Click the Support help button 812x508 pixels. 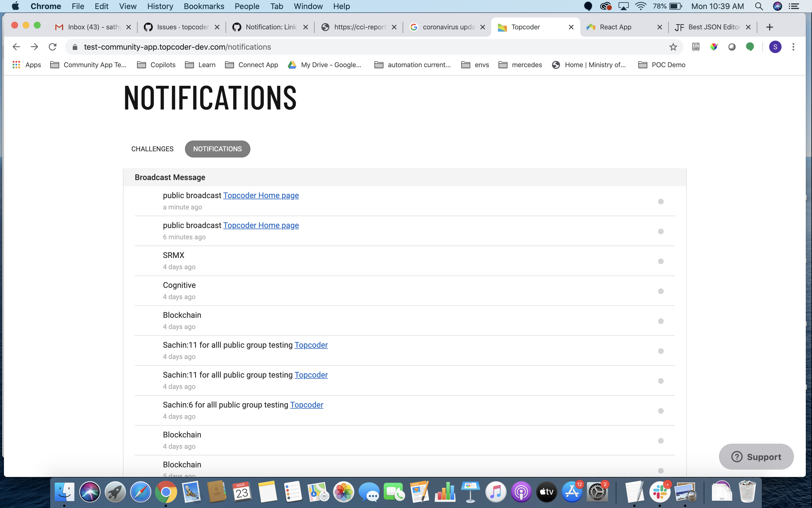(756, 457)
